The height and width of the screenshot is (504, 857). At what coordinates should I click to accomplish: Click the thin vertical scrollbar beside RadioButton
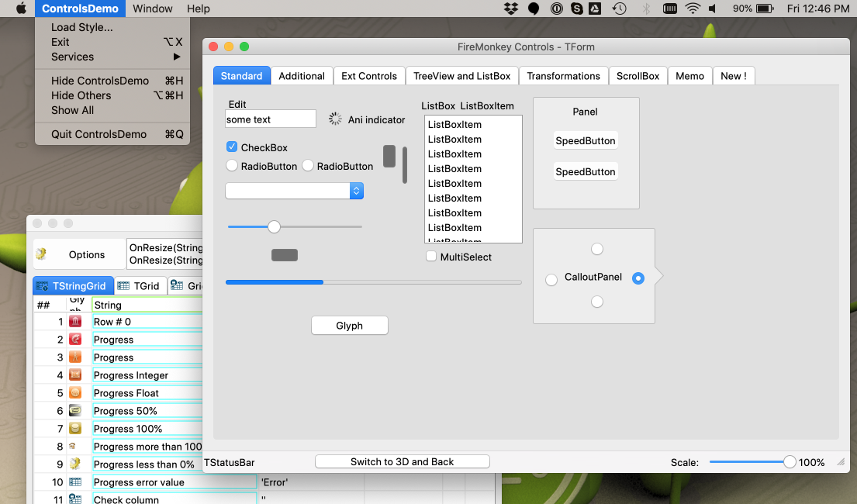coord(405,165)
